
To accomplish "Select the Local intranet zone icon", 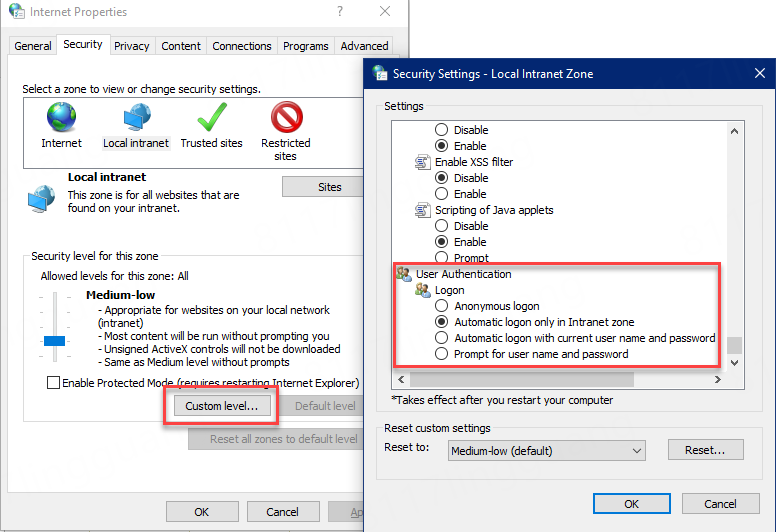I will [136, 119].
